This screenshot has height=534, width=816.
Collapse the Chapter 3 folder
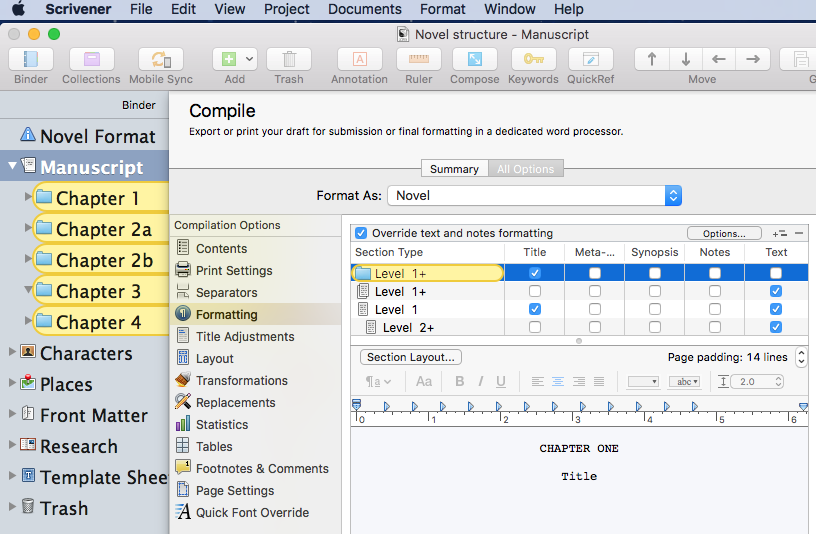click(28, 290)
